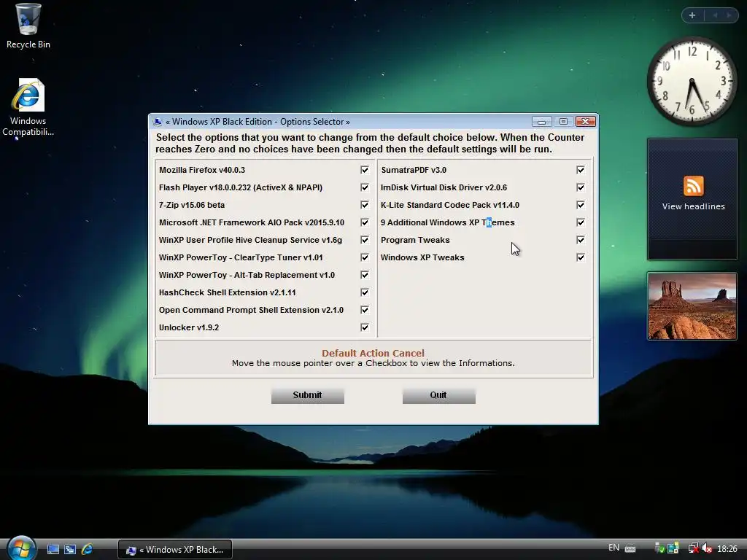Viewport: 747px width, 560px height.
Task: Click the plus button on the sidebar
Action: click(x=692, y=15)
